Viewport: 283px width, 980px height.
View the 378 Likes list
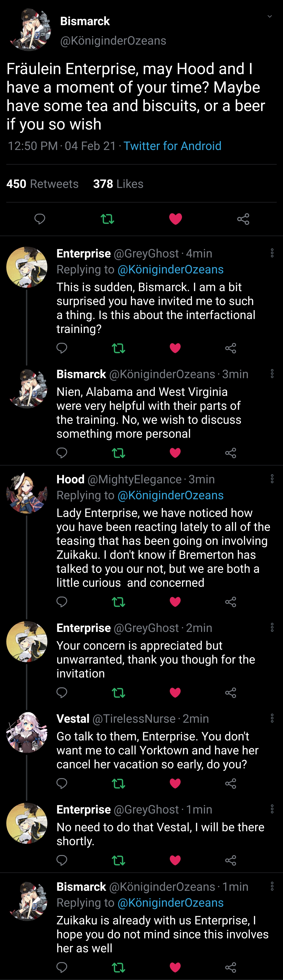pyautogui.click(x=118, y=184)
